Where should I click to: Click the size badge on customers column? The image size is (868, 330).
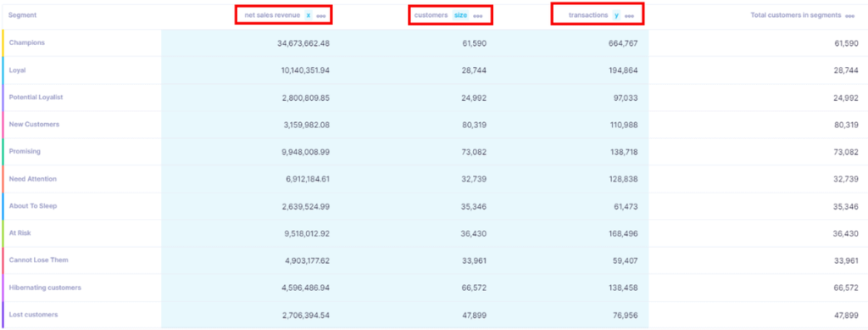click(x=460, y=15)
